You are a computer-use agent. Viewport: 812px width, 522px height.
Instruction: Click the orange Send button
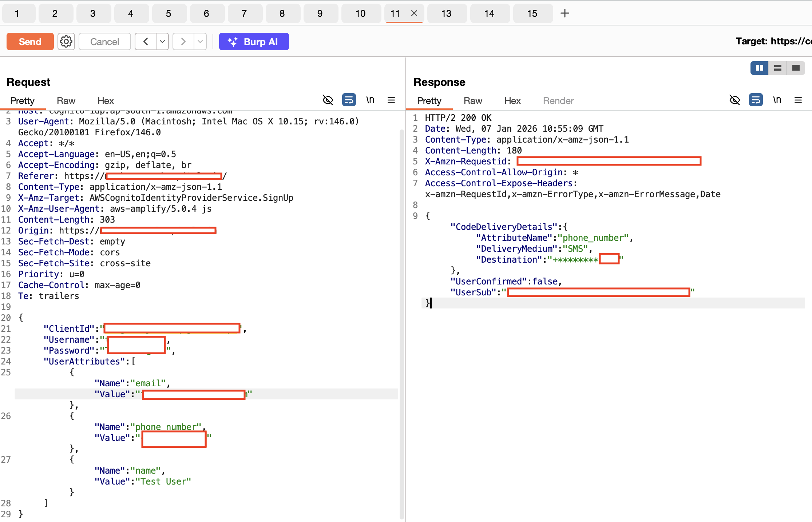point(30,41)
